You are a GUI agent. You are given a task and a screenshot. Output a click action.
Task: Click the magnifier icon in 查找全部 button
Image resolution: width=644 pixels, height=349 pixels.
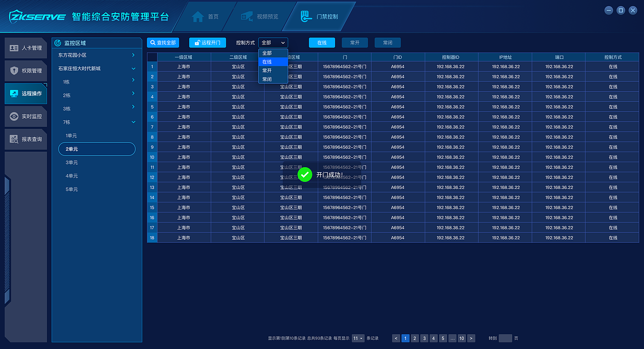tap(153, 43)
